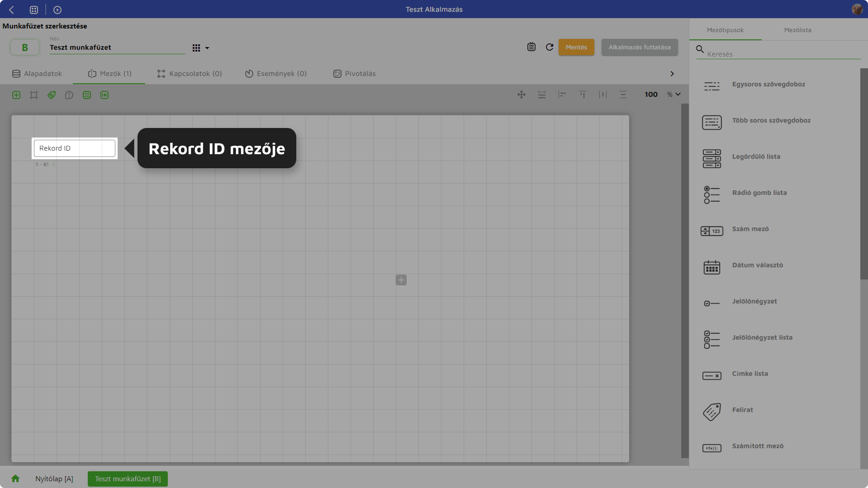Click the refresh arrow icon beside Mentés

coord(549,47)
